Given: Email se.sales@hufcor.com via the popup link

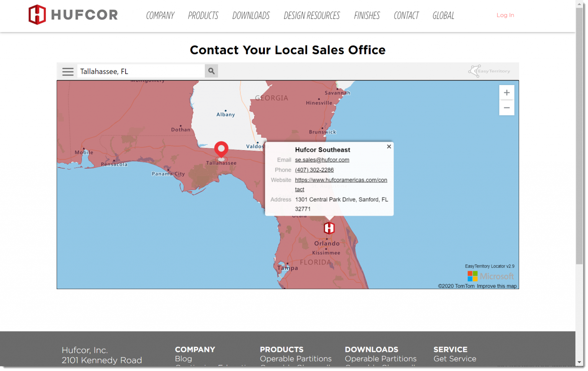Looking at the screenshot, I should coord(322,160).
